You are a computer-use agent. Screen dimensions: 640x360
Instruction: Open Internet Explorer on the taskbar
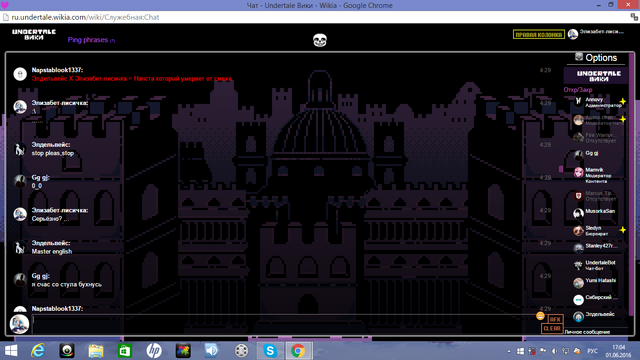click(x=38, y=351)
